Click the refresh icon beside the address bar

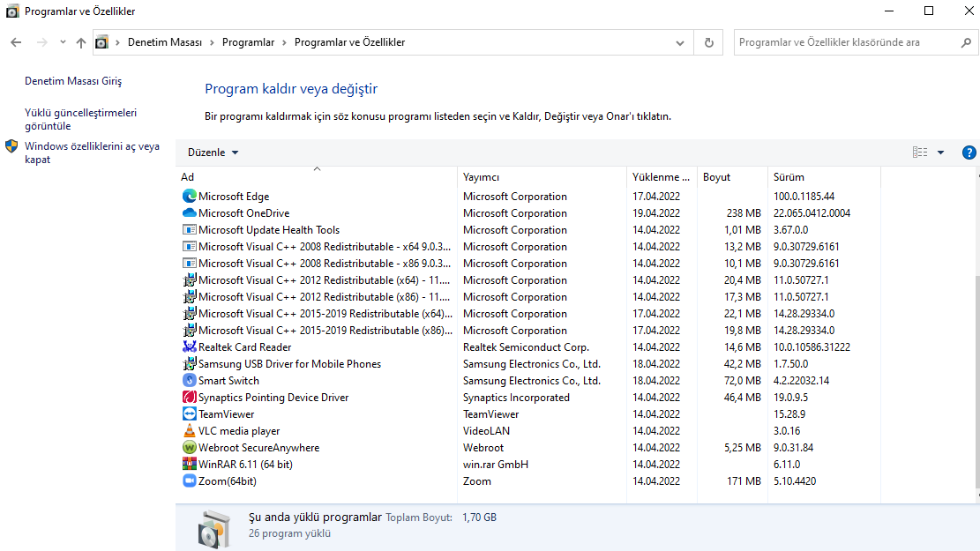coord(708,41)
